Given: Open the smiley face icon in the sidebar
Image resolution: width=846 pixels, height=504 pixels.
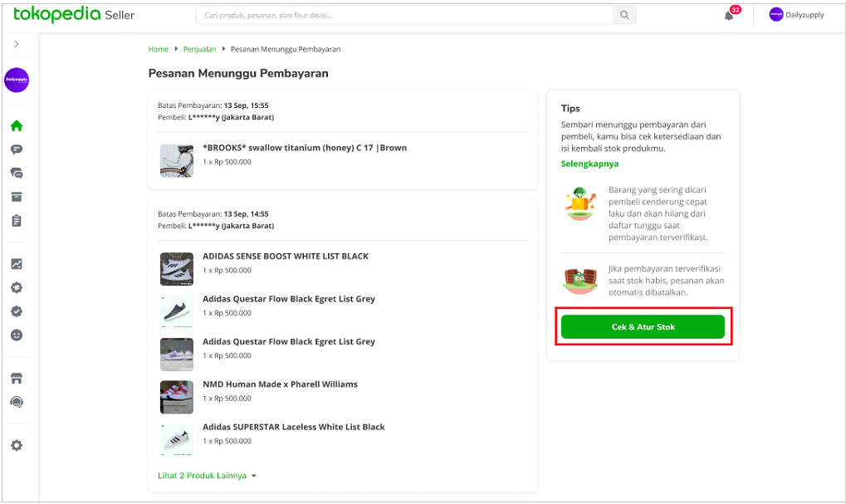Looking at the screenshot, I should [x=17, y=335].
